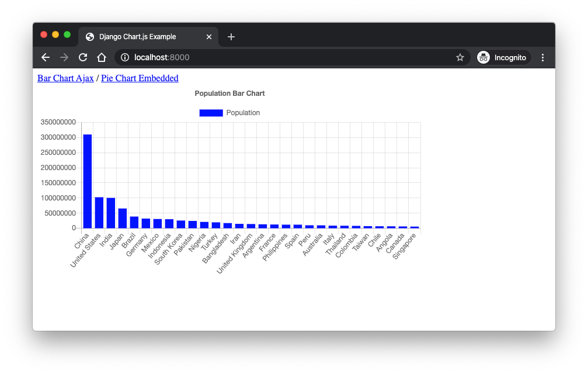Close the Django Chart.js Example tab
Viewport: 588px width, 374px height.
tap(208, 36)
